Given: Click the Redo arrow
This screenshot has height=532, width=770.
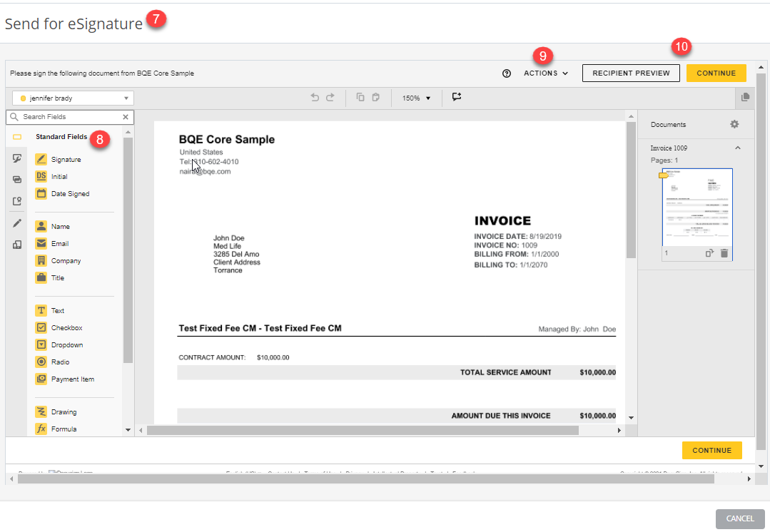Looking at the screenshot, I should pyautogui.click(x=330, y=97).
